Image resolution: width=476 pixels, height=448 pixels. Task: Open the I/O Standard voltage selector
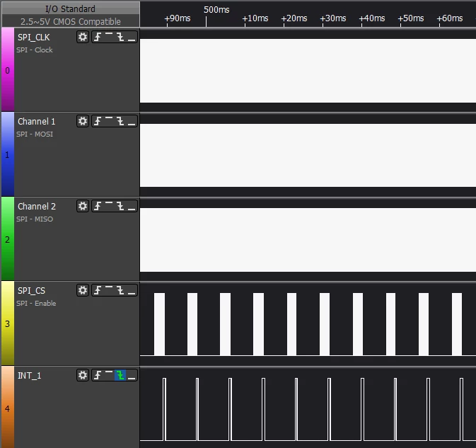(71, 8)
